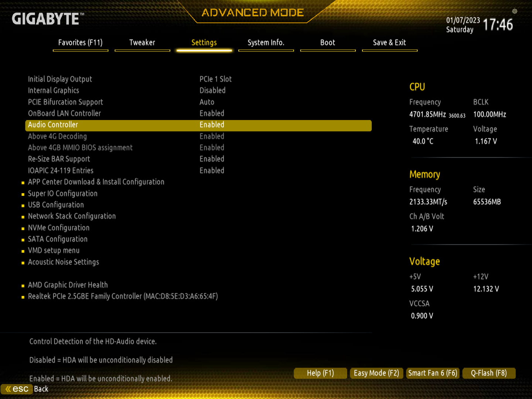Enter the SATA Configuration submenu
Screen dimensions: 532x399
[58, 239]
